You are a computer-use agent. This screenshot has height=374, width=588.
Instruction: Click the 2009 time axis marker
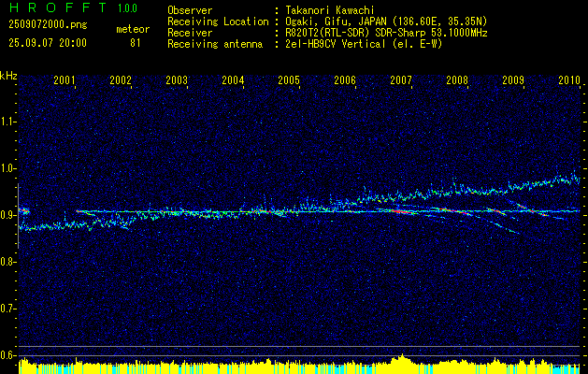coord(513,79)
